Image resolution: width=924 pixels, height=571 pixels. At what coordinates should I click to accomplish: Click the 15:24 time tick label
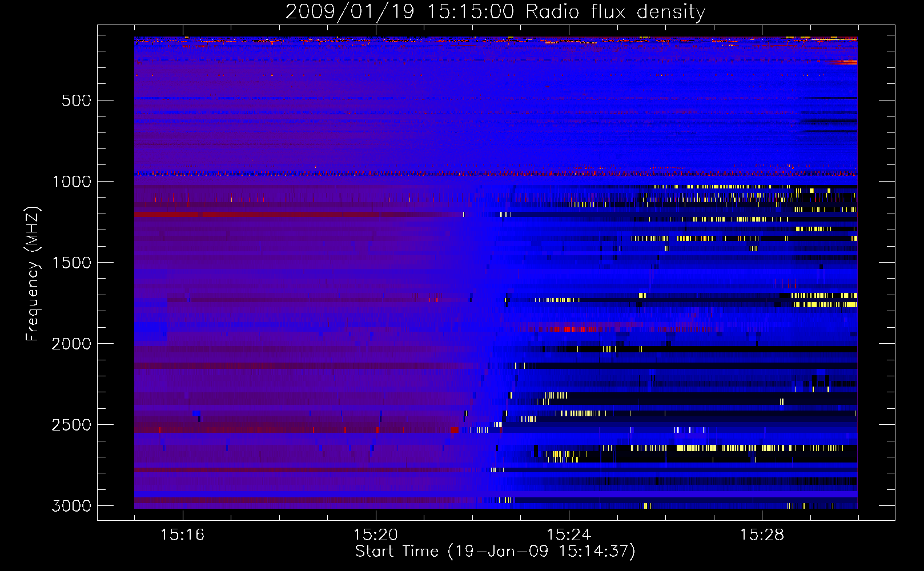coord(568,534)
